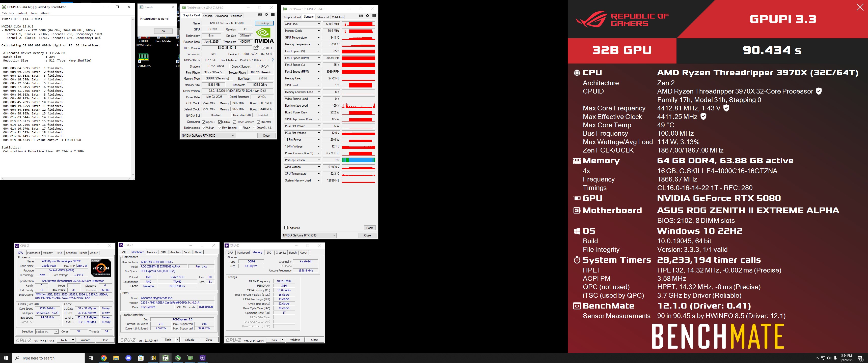The width and height of the screenshot is (868, 363).
Task: Close the BenchMate result overlay X
Action: pos(860,7)
